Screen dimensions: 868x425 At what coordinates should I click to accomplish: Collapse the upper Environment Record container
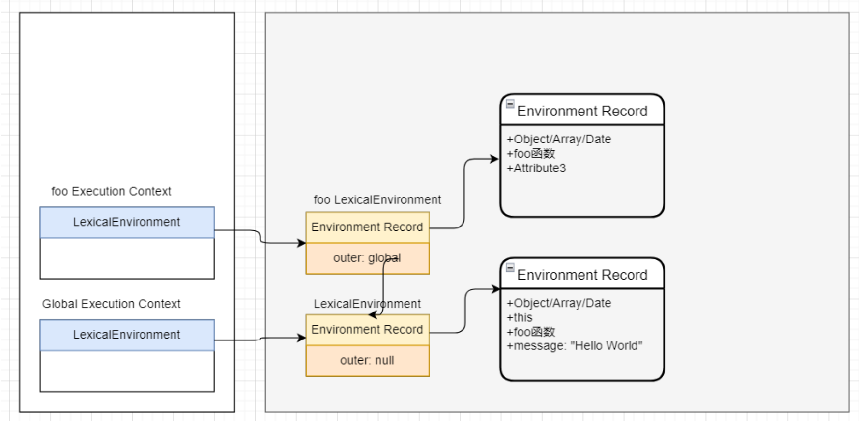510,104
